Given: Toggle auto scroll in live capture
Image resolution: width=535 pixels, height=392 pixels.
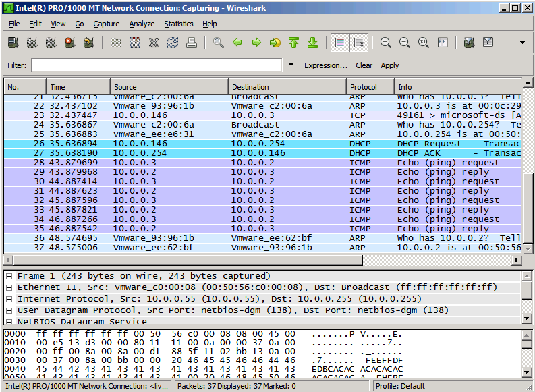Looking at the screenshot, I should click(359, 43).
